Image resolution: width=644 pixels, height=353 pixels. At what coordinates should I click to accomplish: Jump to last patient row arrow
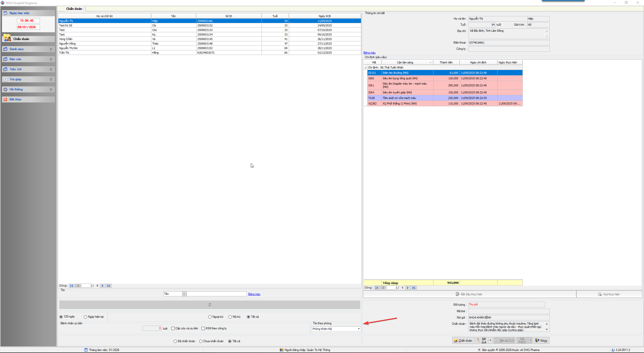pos(108,286)
